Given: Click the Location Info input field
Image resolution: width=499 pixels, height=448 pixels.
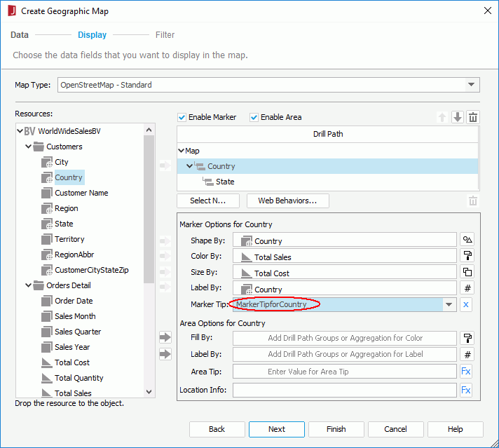Looking at the screenshot, I should [344, 390].
